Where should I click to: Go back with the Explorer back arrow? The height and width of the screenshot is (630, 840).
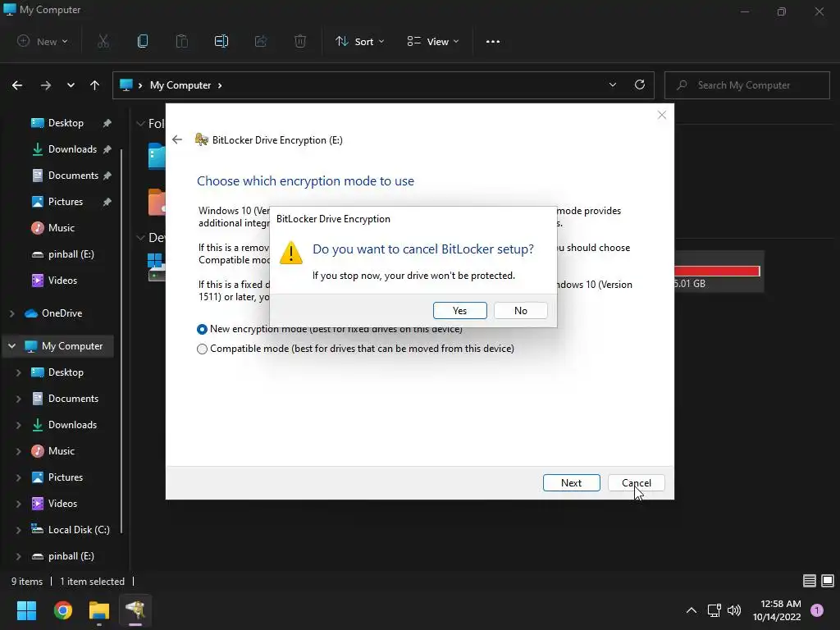click(17, 85)
